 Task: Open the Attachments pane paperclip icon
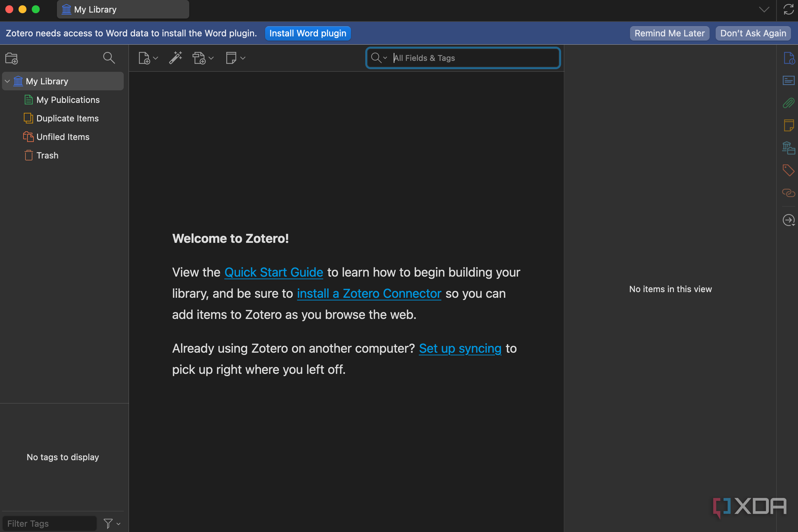(x=788, y=103)
